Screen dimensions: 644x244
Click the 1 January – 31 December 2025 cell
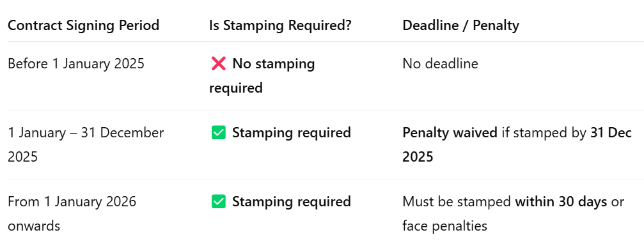pos(86,145)
